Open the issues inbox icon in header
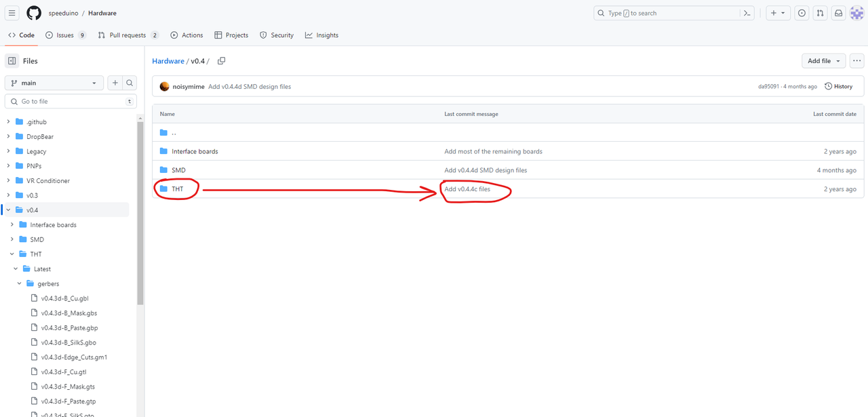 (x=802, y=13)
